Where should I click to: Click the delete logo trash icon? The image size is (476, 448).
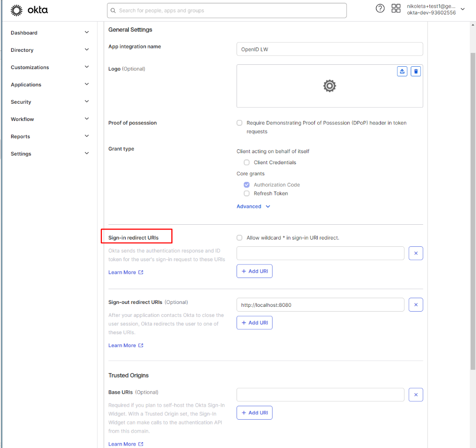(x=416, y=72)
